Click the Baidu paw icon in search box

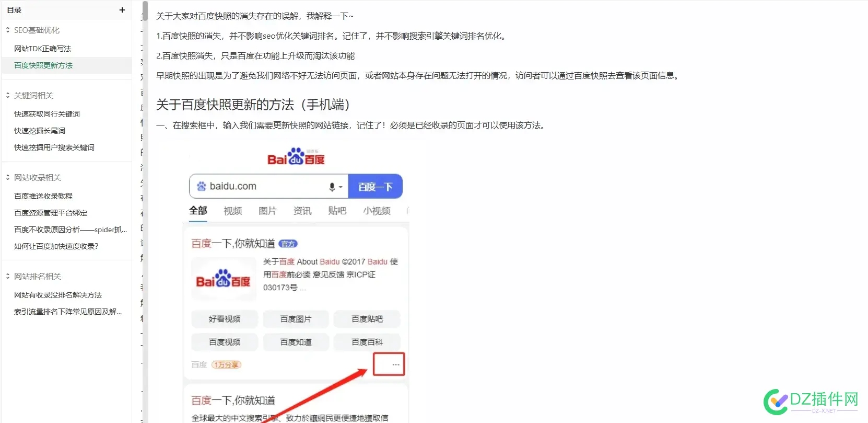click(201, 186)
